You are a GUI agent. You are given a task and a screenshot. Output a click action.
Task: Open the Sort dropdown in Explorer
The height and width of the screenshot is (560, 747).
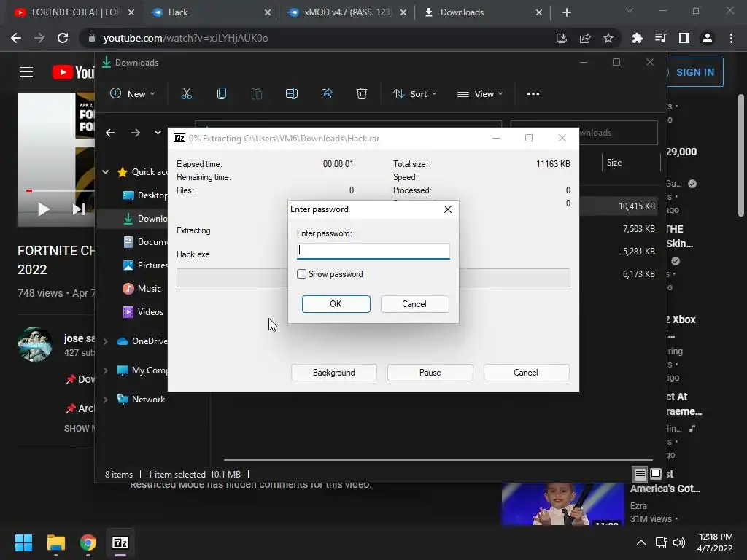[414, 94]
